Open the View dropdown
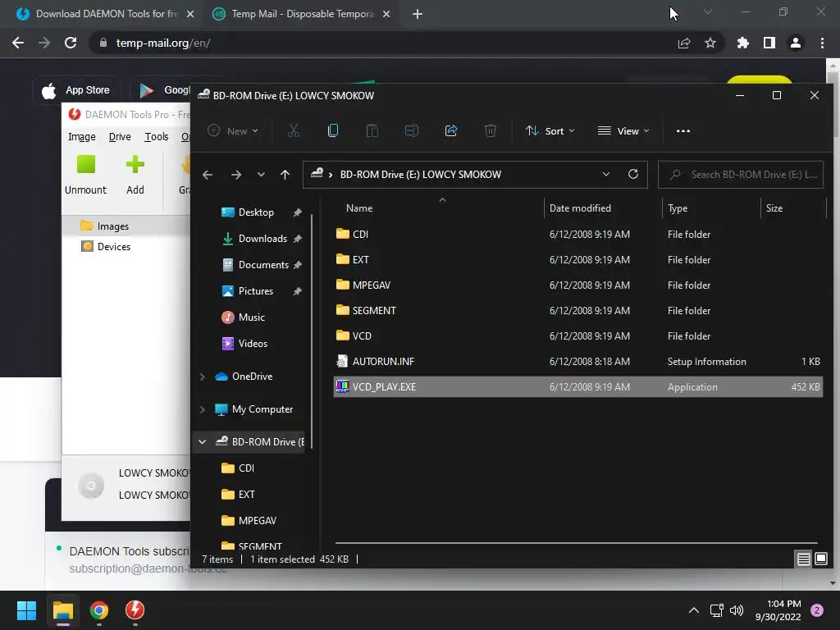This screenshot has height=630, width=840. (x=623, y=130)
